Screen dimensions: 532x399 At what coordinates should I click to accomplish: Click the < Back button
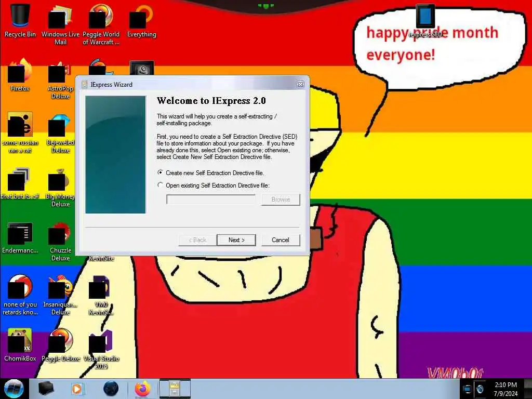pyautogui.click(x=197, y=240)
